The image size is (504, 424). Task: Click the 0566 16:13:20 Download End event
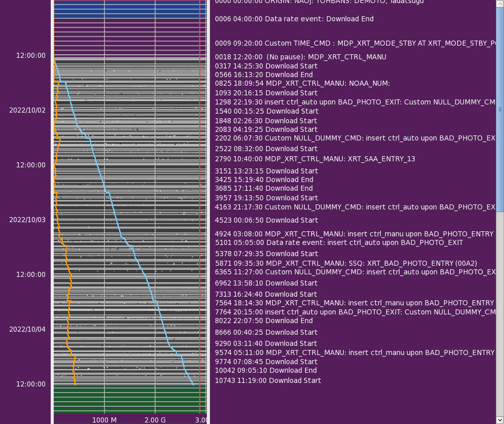coord(264,75)
